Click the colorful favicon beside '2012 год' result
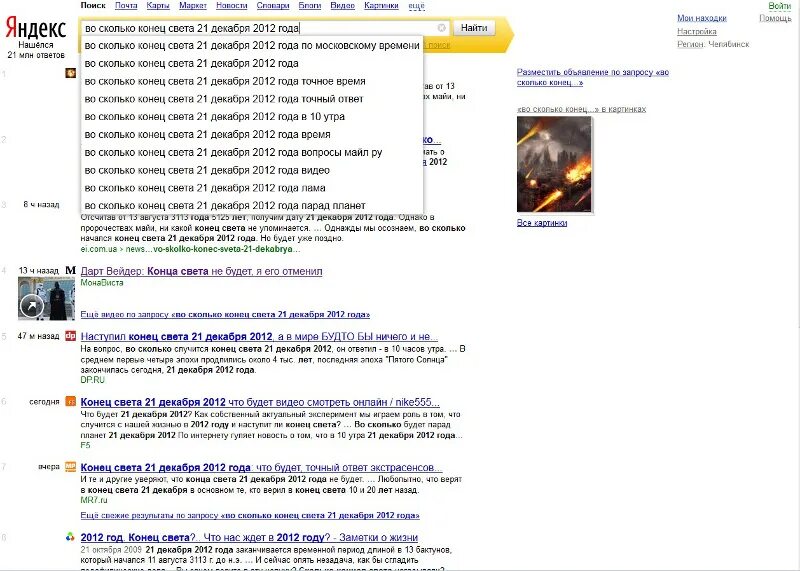The height and width of the screenshot is (571, 800). (70, 536)
